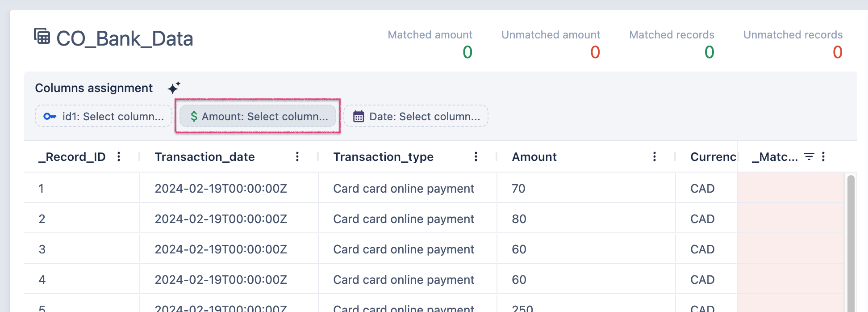Viewport: 868px width, 312px height.
Task: Open the id1 column selector
Action: click(104, 116)
